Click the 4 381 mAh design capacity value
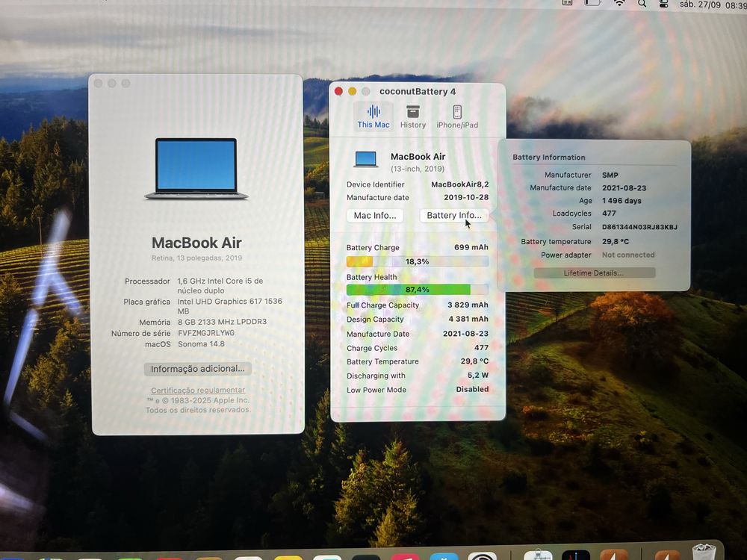 click(x=468, y=319)
